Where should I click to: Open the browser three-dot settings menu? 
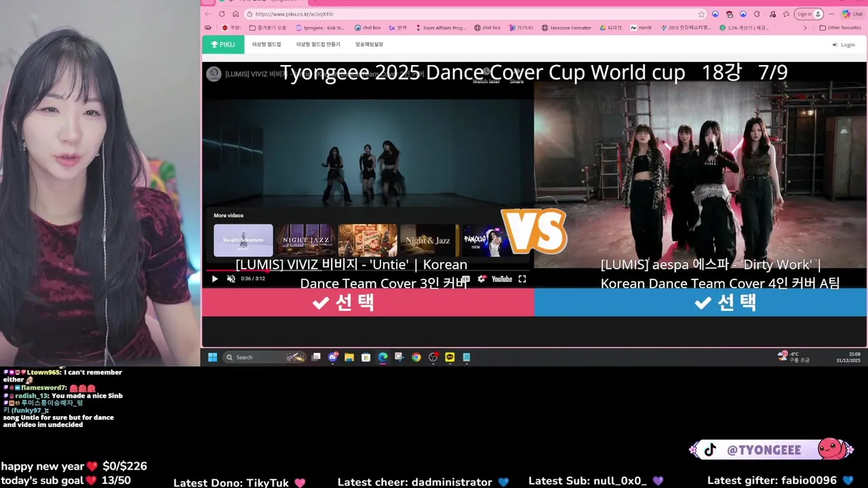click(x=831, y=14)
